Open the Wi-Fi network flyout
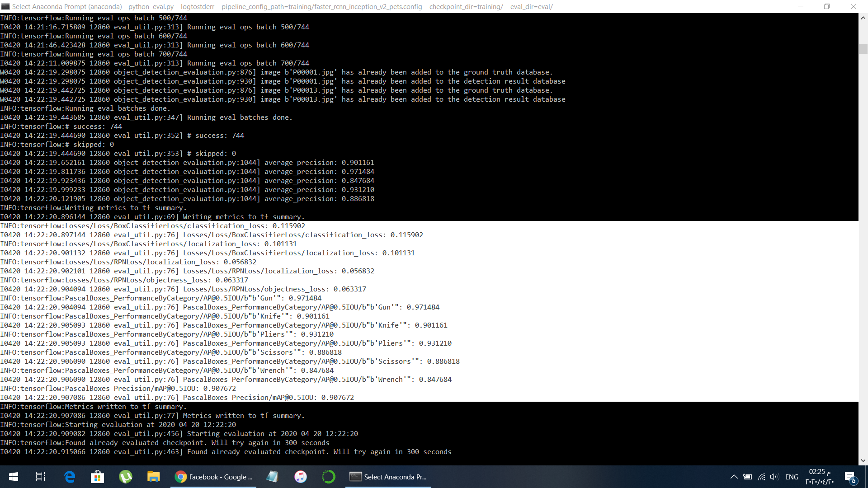Image resolution: width=868 pixels, height=488 pixels. coord(762,477)
